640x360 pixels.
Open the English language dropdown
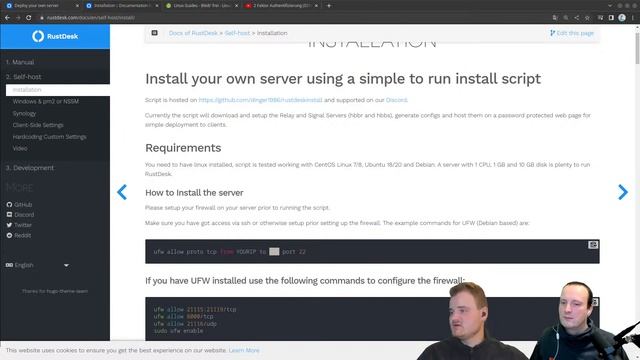[38, 265]
